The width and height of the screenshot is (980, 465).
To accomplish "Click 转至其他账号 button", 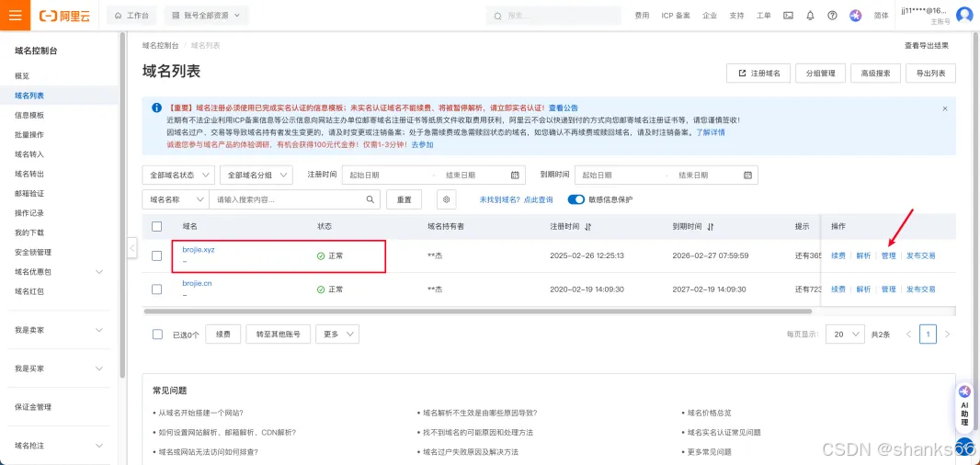I will [279, 335].
